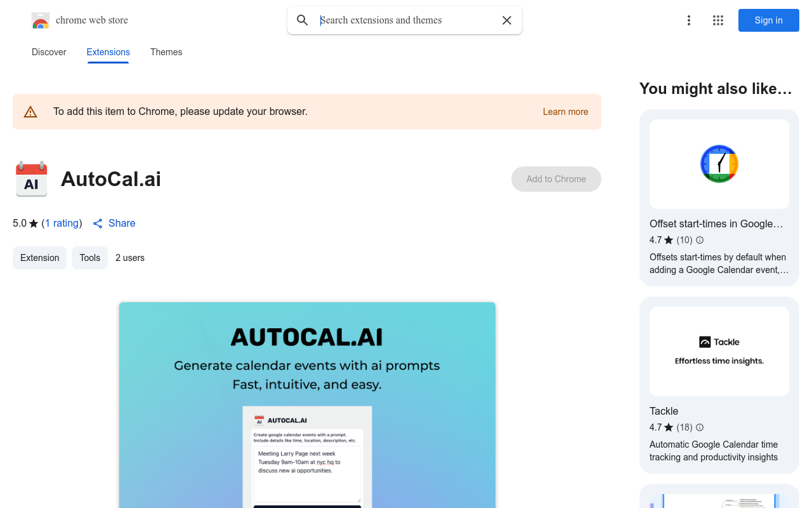This screenshot has width=812, height=508.
Task: Click the Share icon
Action: coord(98,224)
